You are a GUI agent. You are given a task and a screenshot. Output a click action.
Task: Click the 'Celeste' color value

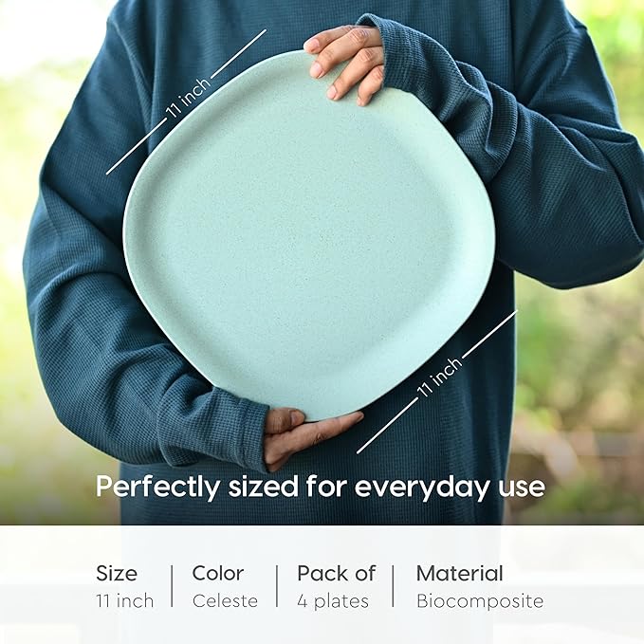[x=225, y=601]
